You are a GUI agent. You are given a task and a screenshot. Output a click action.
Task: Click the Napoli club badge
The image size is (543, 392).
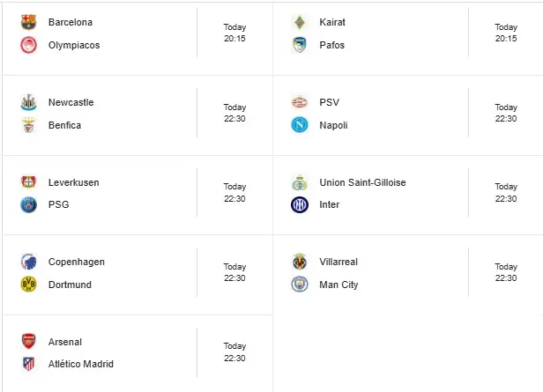(300, 125)
